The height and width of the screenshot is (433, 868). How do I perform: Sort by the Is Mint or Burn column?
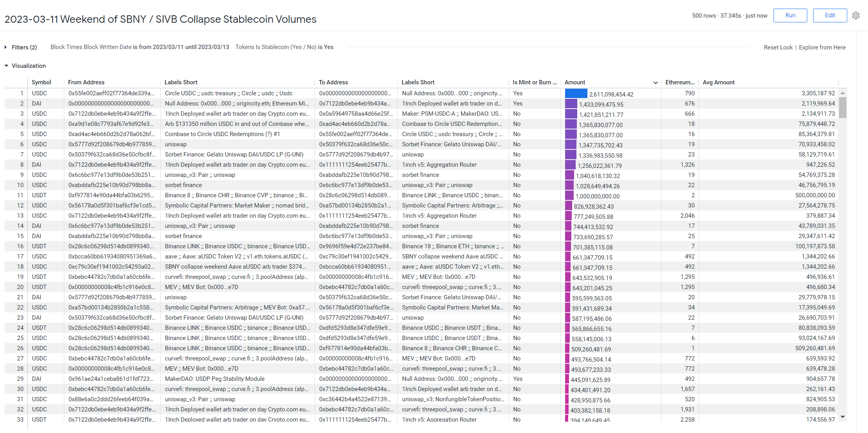[535, 82]
